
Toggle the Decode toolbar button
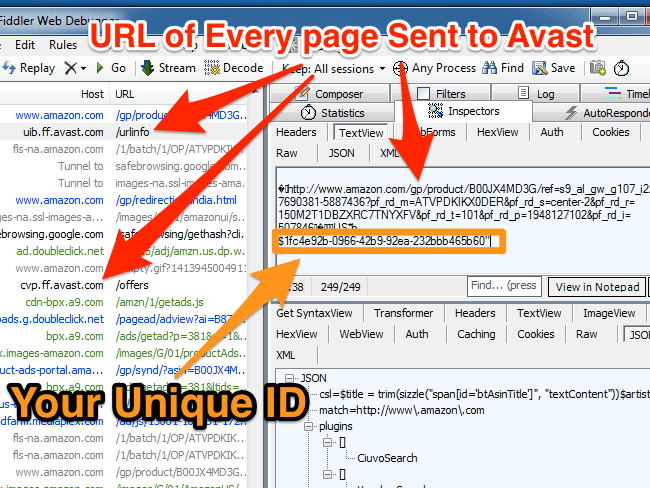coord(234,68)
